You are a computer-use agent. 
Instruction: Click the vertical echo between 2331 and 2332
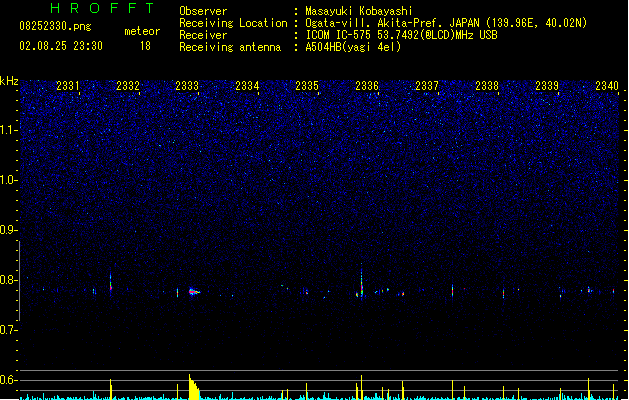[x=111, y=284]
